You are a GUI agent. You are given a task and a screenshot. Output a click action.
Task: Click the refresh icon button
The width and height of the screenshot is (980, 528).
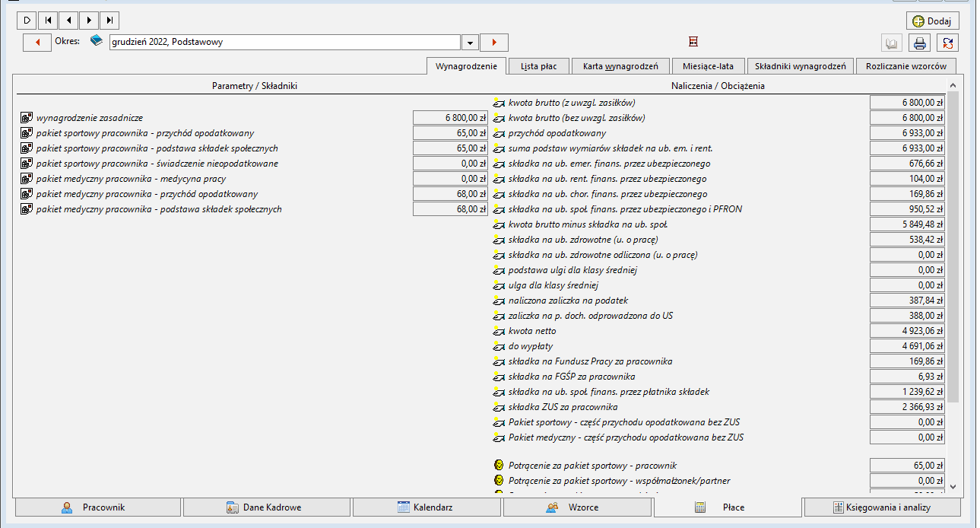[x=947, y=43]
